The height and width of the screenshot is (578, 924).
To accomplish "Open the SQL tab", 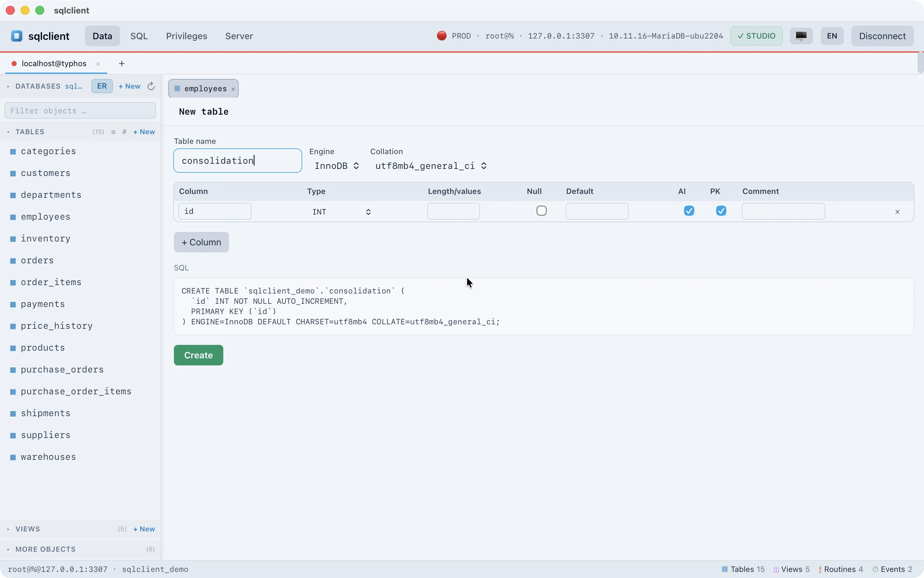I will click(139, 36).
